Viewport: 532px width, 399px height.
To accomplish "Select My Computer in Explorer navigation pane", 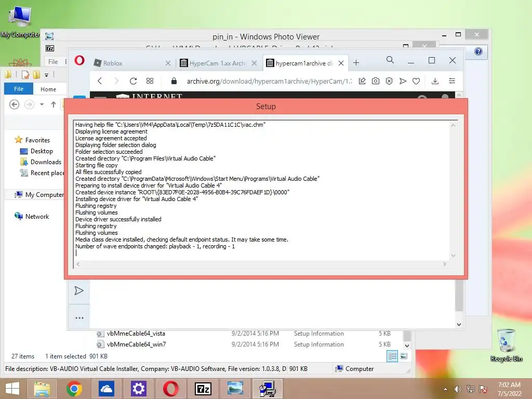I will click(x=38, y=195).
